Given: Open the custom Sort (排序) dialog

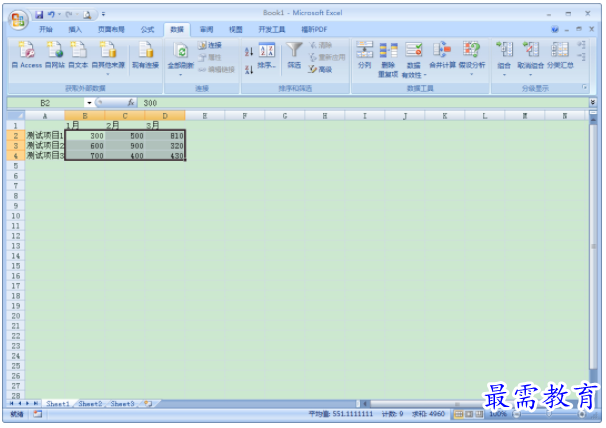Looking at the screenshot, I should (267, 55).
